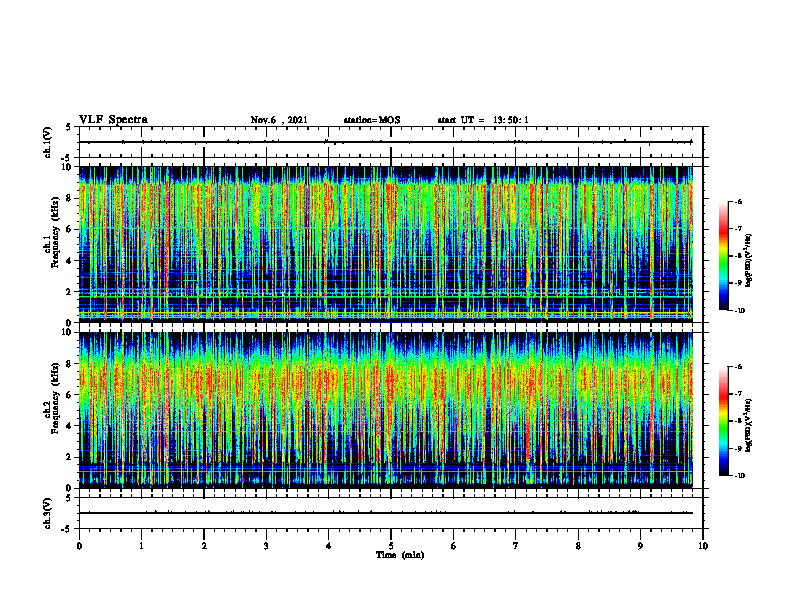Click the "4" kHz tick of ch.2 frequency axis

tap(70, 426)
